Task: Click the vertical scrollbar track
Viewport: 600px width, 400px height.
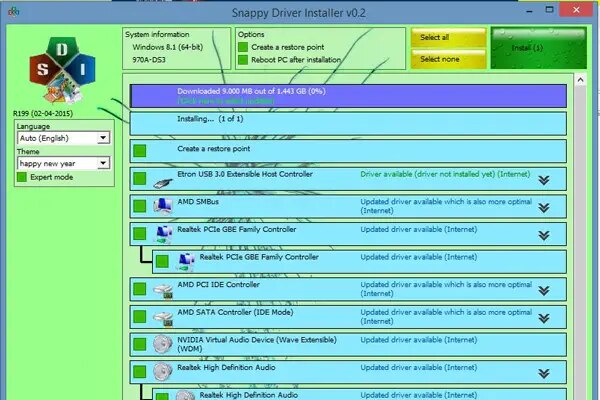Action: click(580, 243)
